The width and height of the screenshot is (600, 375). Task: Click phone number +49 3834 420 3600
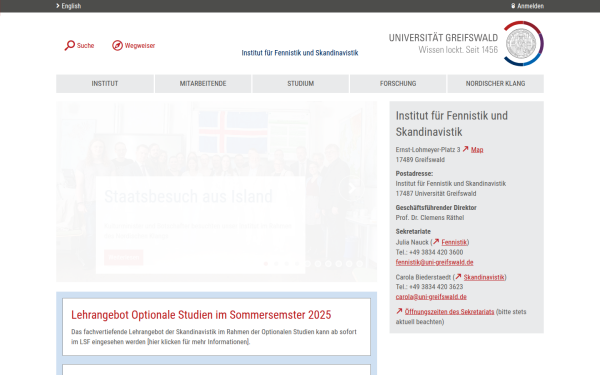click(x=436, y=252)
